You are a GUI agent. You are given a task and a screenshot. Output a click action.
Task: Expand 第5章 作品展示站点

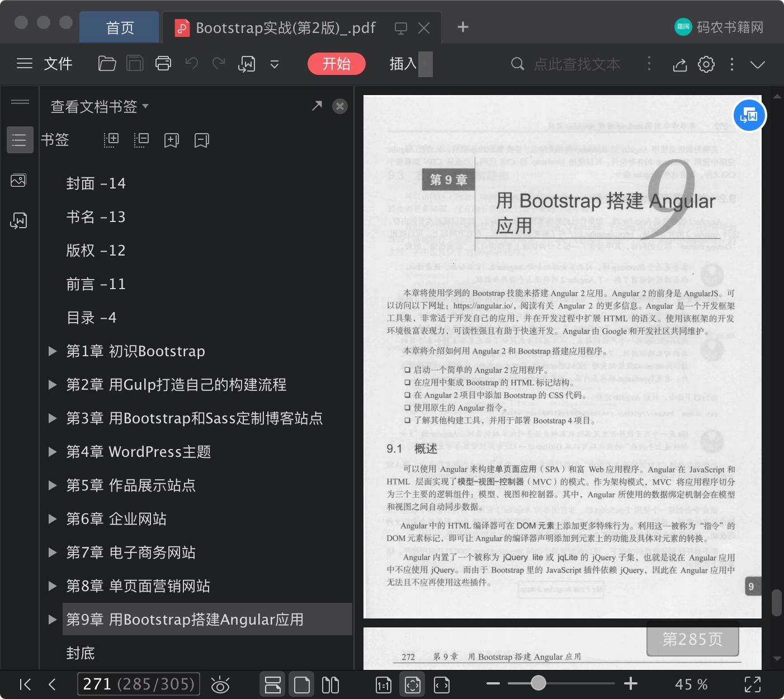click(53, 485)
